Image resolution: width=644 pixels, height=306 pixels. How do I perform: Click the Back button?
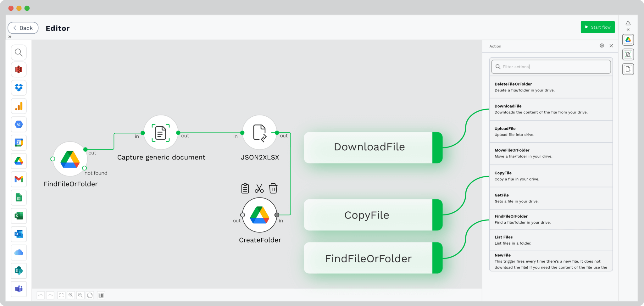[23, 28]
